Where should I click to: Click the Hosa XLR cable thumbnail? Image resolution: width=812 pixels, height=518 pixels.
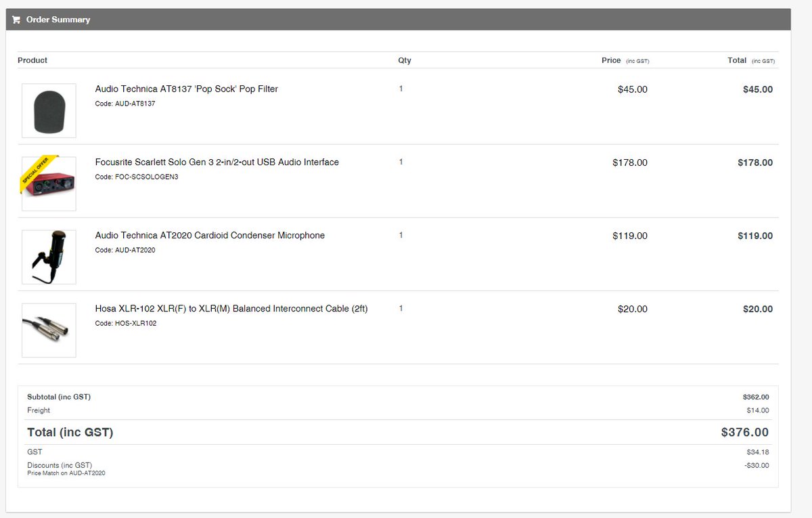(49, 330)
